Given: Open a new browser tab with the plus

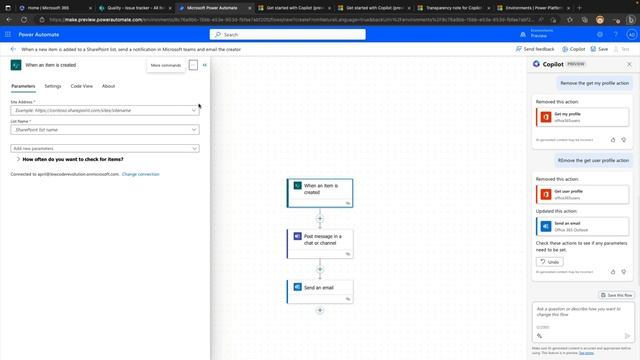Looking at the screenshot, I should click(579, 8).
